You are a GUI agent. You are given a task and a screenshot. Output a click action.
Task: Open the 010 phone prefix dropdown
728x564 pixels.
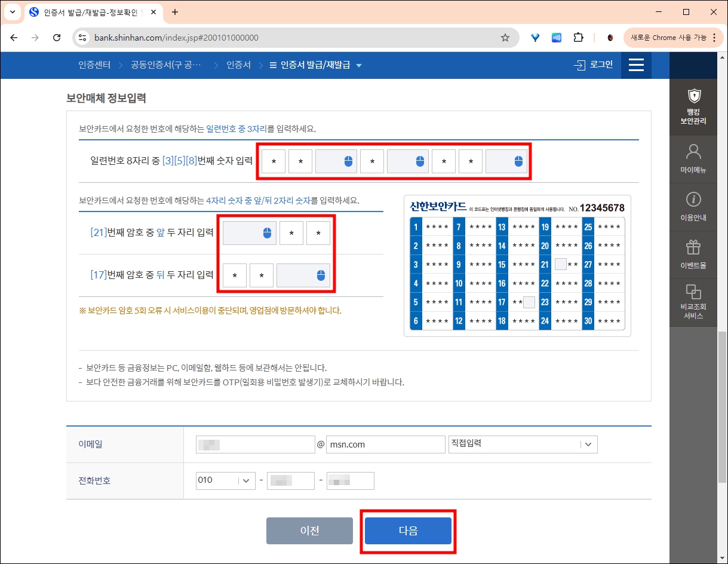click(x=225, y=480)
